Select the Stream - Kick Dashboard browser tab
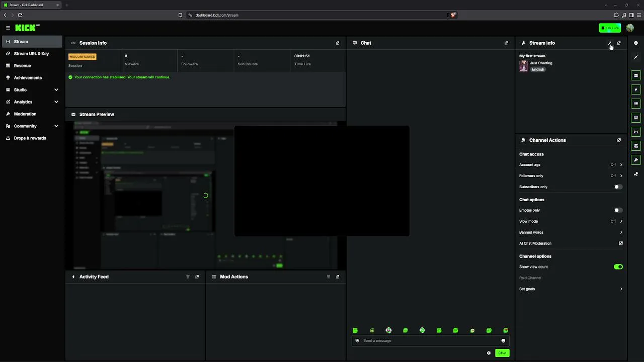The height and width of the screenshot is (362, 644). (31, 5)
